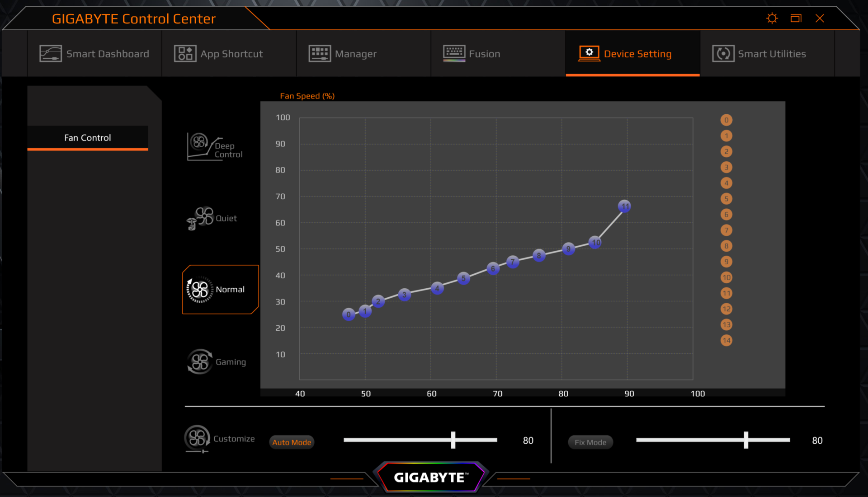Image resolution: width=868 pixels, height=497 pixels.
Task: Click the settings gear icon in title bar
Action: coord(772,19)
